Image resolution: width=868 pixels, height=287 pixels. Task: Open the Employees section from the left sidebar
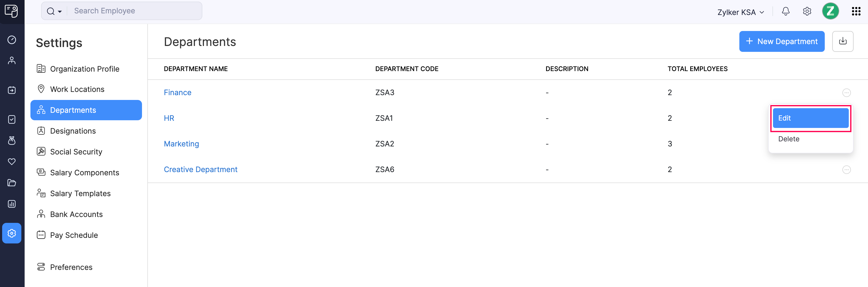click(x=12, y=60)
